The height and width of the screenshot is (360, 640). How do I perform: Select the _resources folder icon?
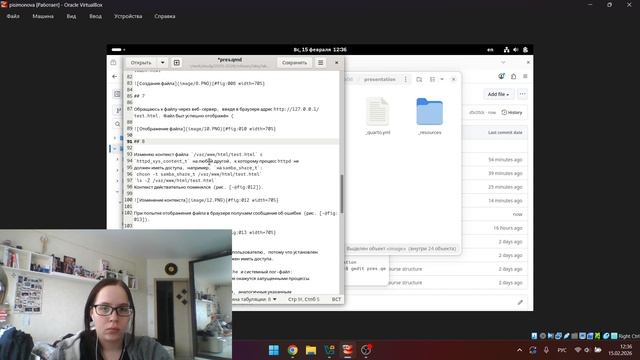tap(429, 111)
